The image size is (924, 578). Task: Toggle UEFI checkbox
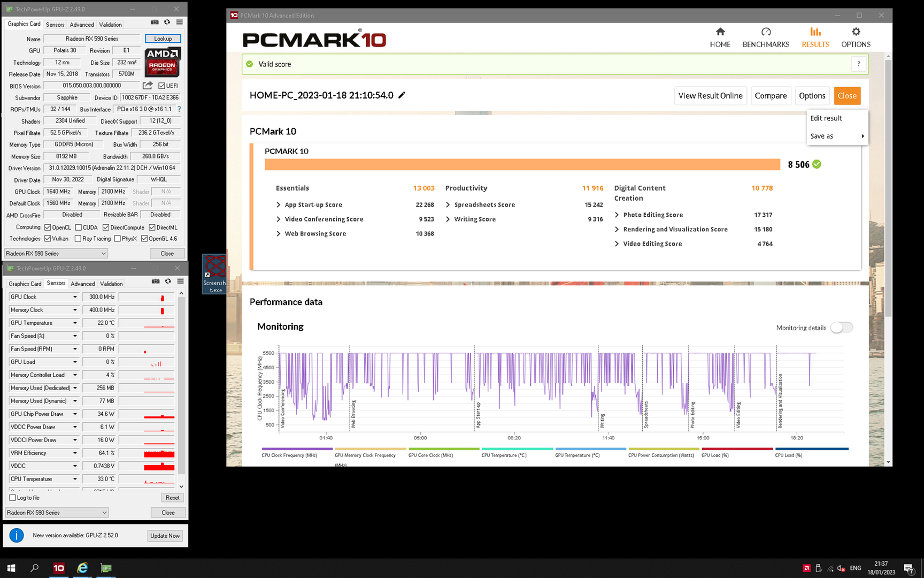pos(161,86)
